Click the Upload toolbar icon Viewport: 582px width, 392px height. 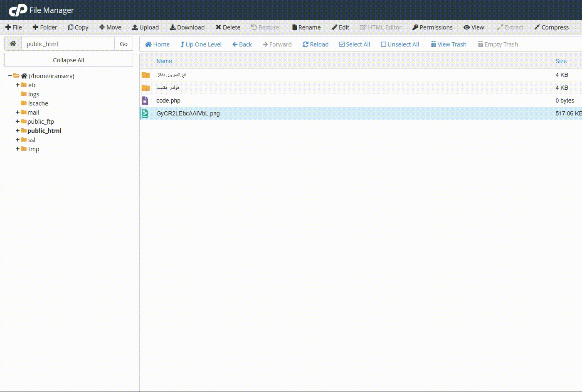pos(135,27)
